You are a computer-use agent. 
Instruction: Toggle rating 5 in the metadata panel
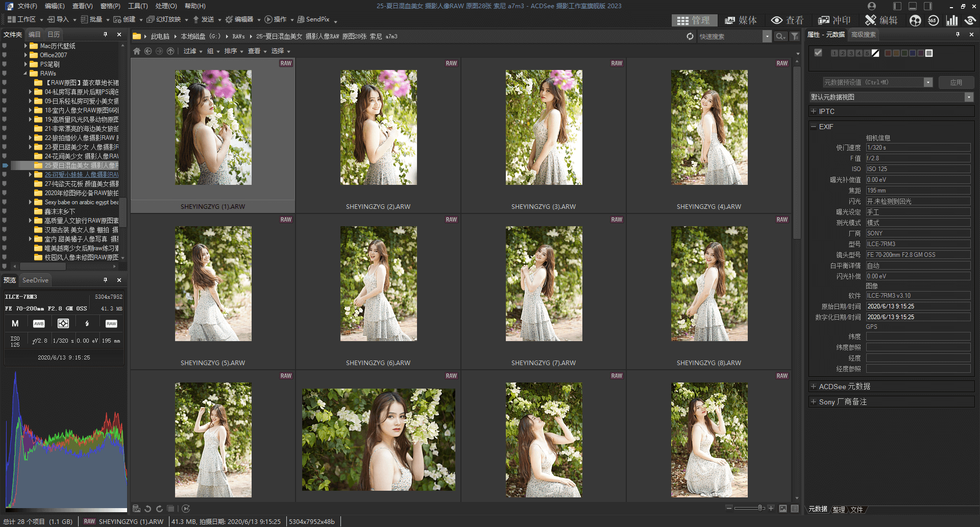pyautogui.click(x=867, y=53)
